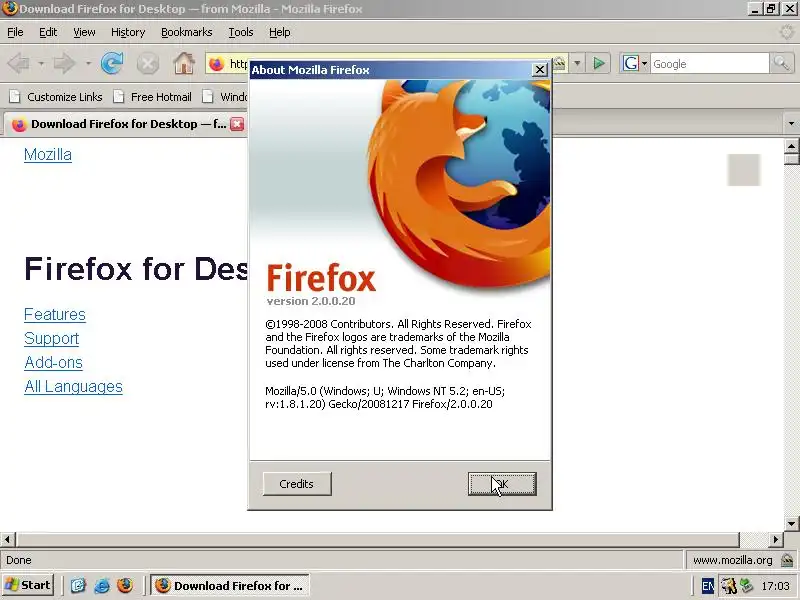Click the status bar security lock icon

(787, 560)
